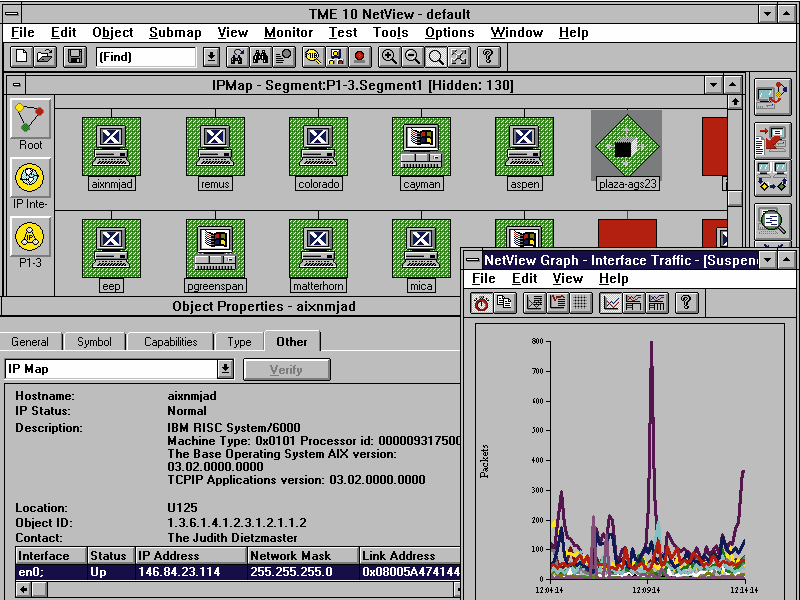Click the red stop toolbar icon

pos(360,57)
